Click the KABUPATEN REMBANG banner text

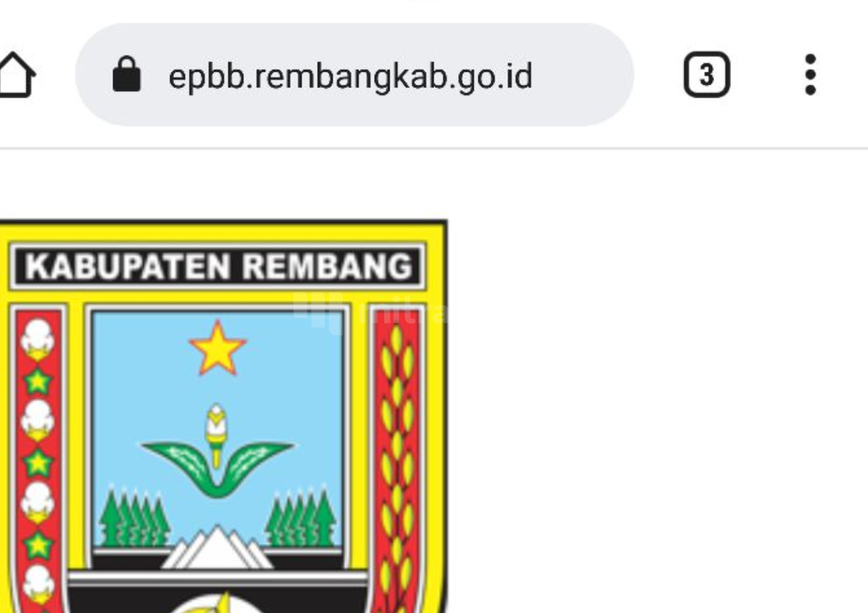pos(219,267)
